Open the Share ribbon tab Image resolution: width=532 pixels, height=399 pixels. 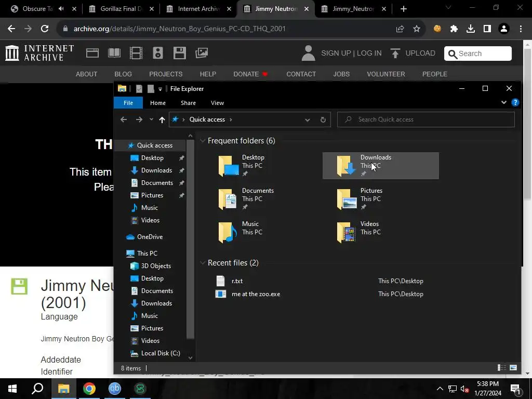[x=188, y=103]
